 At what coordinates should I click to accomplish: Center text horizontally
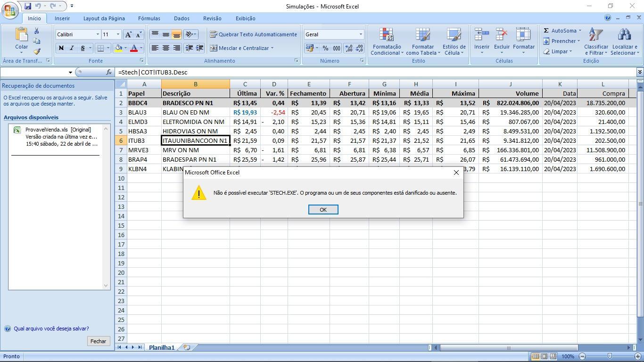(x=165, y=48)
